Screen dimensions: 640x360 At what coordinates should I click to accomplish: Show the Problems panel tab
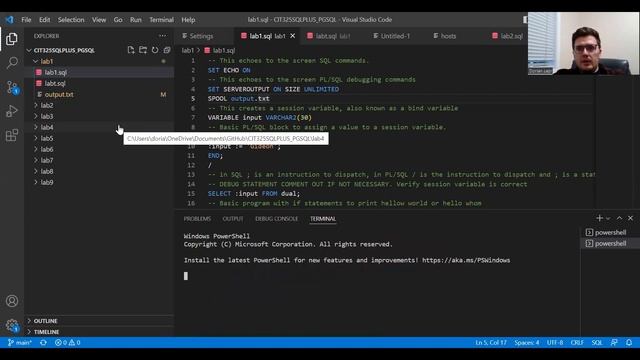[x=197, y=219]
